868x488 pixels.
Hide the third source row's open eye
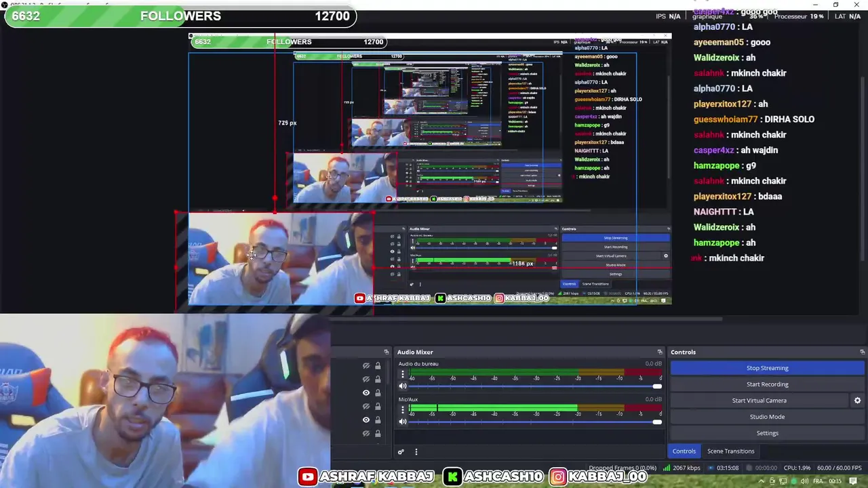[x=366, y=393]
